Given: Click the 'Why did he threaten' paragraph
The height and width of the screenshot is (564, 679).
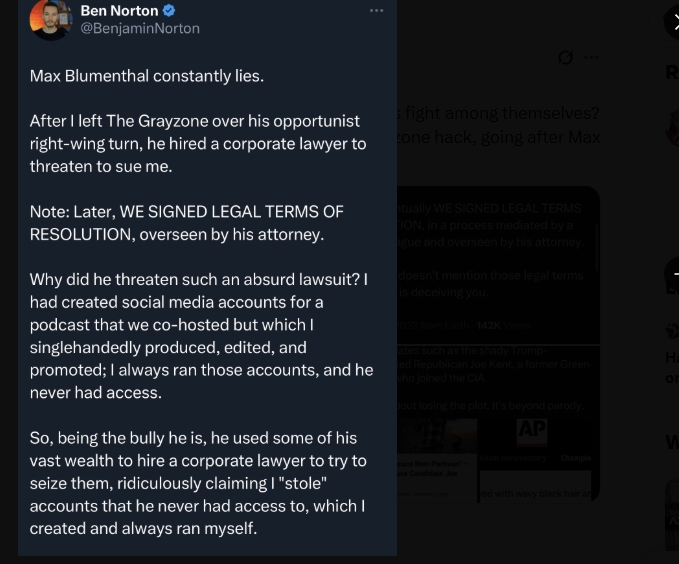Looking at the screenshot, I should point(200,336).
